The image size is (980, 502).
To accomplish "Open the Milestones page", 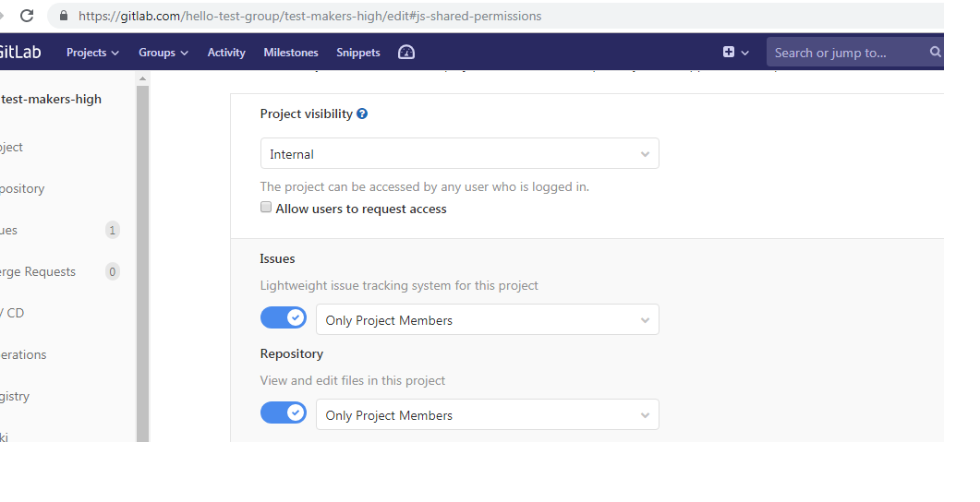I will 291,53.
